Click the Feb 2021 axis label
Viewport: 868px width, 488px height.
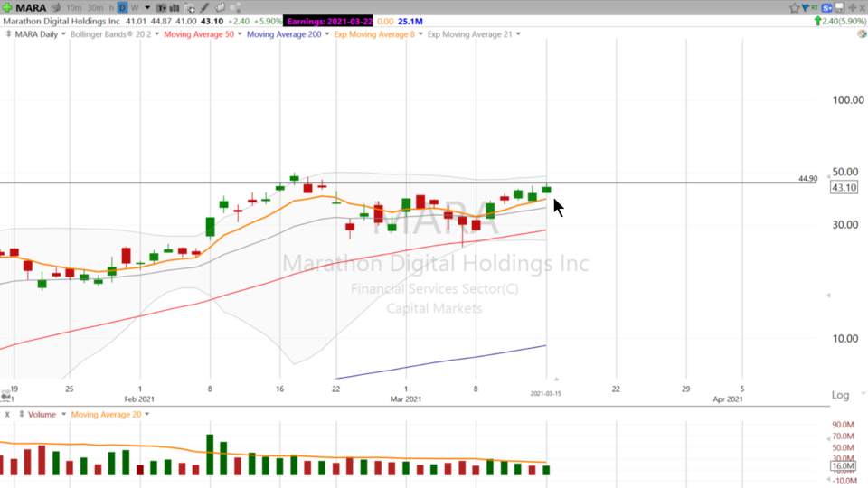pos(139,399)
